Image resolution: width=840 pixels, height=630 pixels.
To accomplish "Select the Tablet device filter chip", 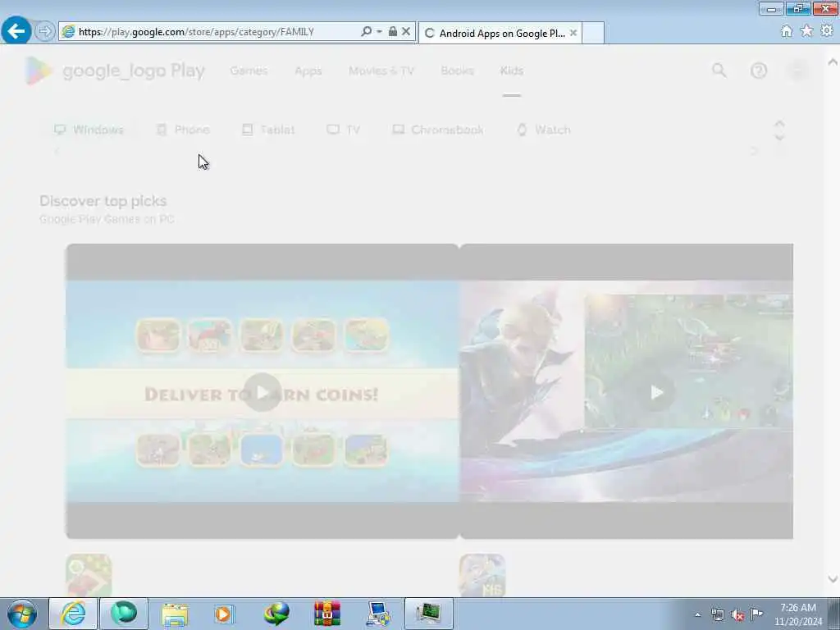I will click(x=268, y=130).
